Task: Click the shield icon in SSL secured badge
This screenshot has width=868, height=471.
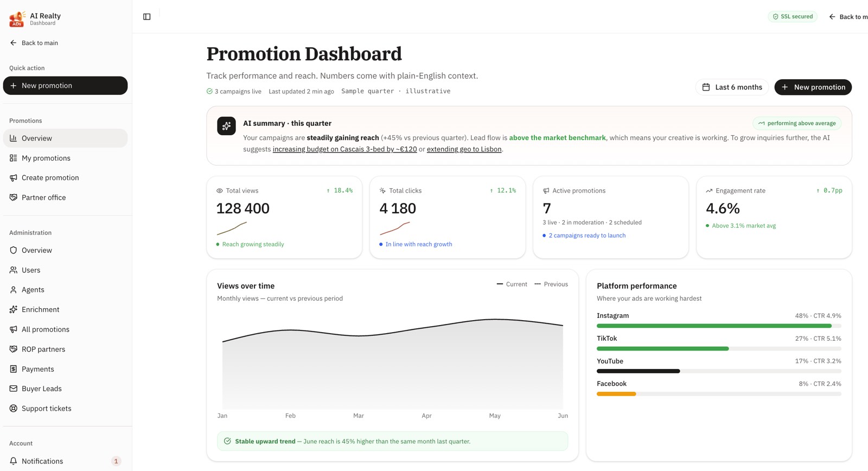Action: point(776,17)
